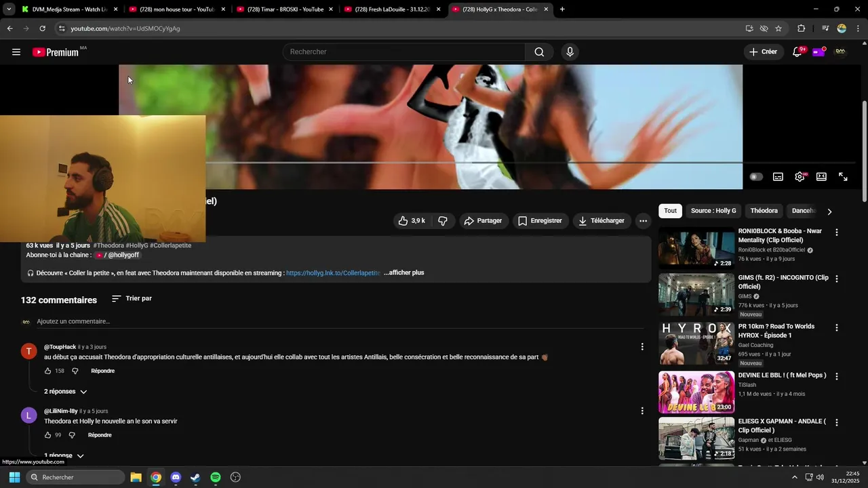Open the Trier par sort dropdown

pyautogui.click(x=132, y=299)
